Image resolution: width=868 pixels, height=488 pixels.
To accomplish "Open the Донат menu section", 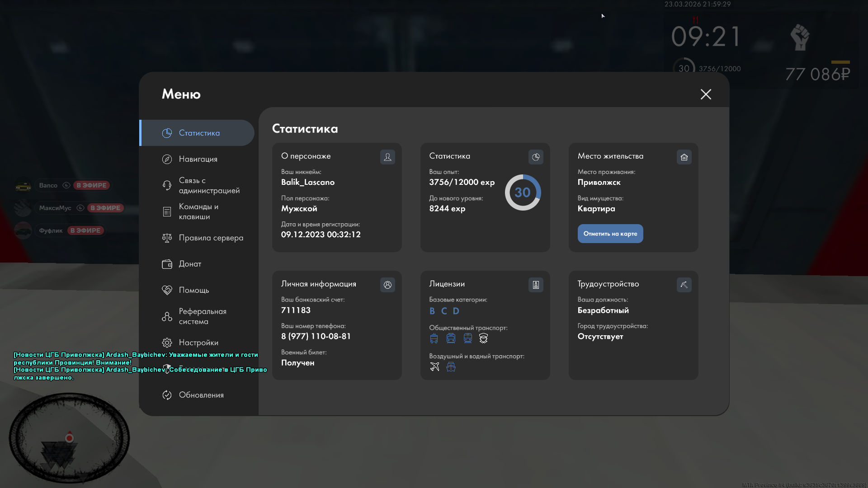I will pos(190,264).
